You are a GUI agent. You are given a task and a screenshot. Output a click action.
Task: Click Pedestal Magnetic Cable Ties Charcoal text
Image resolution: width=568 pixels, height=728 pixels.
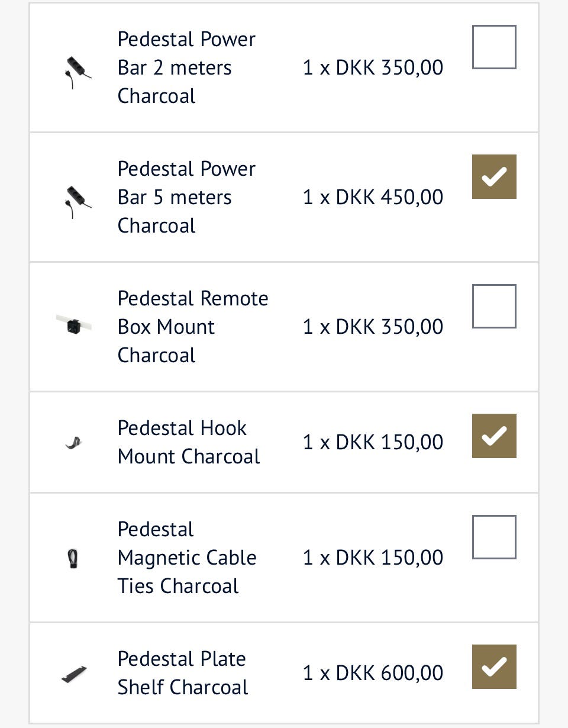186,558
